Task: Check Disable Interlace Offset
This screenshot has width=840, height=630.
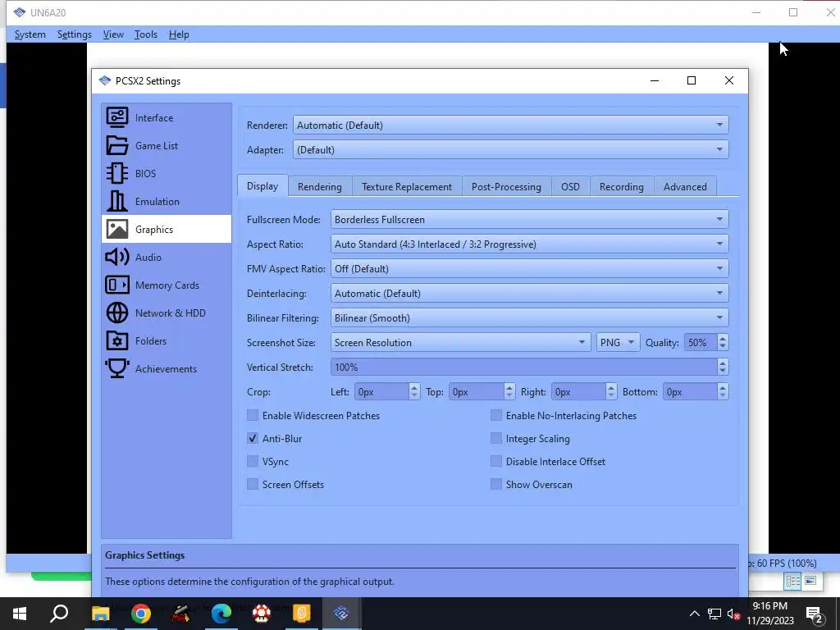Action: coord(496,461)
